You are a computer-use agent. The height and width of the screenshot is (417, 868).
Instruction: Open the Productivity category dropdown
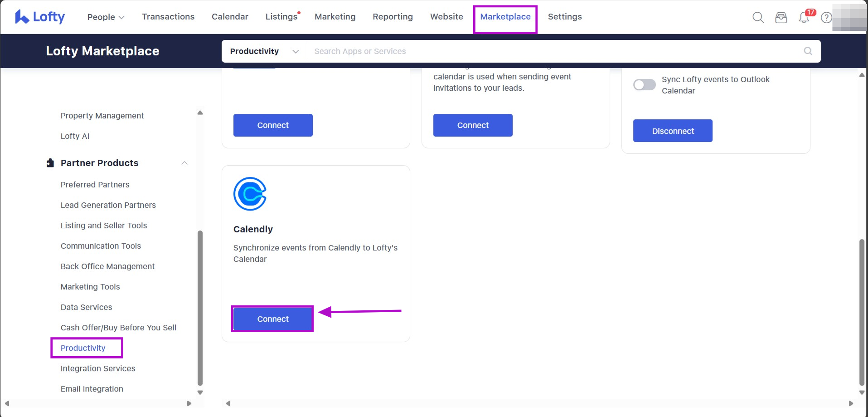click(x=264, y=51)
